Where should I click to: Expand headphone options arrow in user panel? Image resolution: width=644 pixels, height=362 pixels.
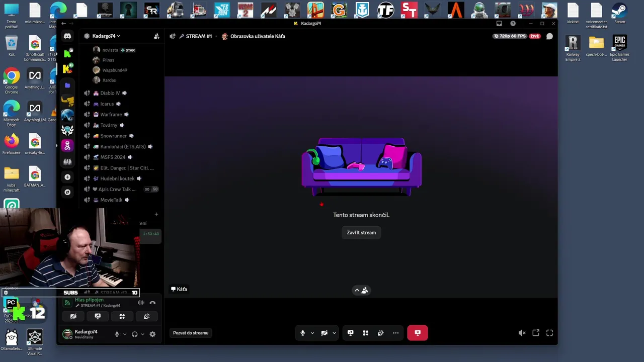tap(142, 334)
